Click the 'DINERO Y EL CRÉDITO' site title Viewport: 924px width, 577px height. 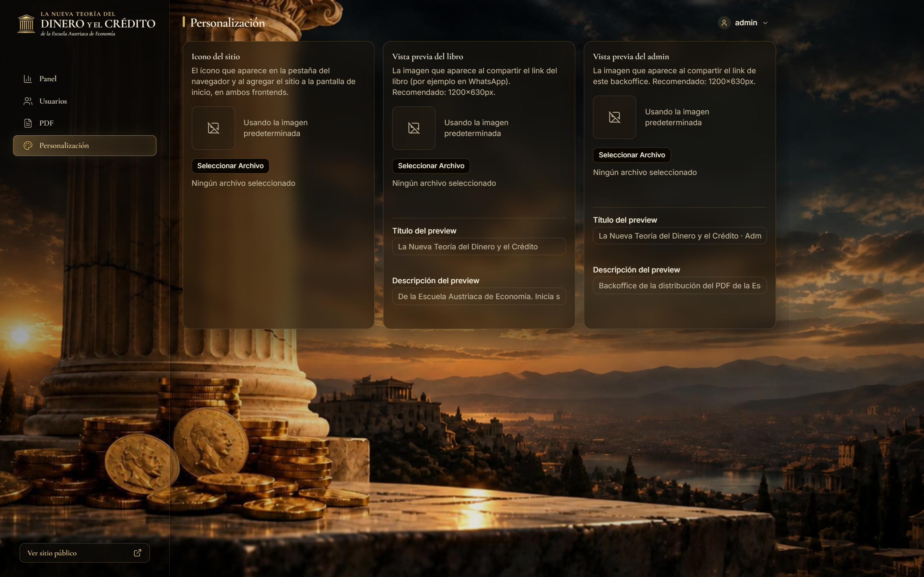pos(98,24)
